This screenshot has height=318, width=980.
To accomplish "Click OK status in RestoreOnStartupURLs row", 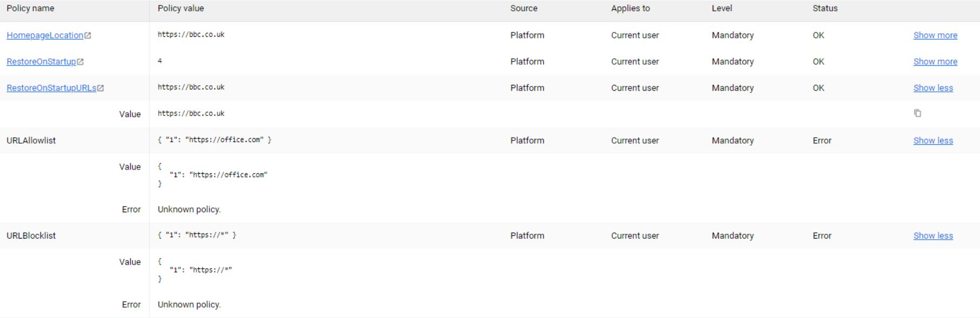I will (819, 88).
